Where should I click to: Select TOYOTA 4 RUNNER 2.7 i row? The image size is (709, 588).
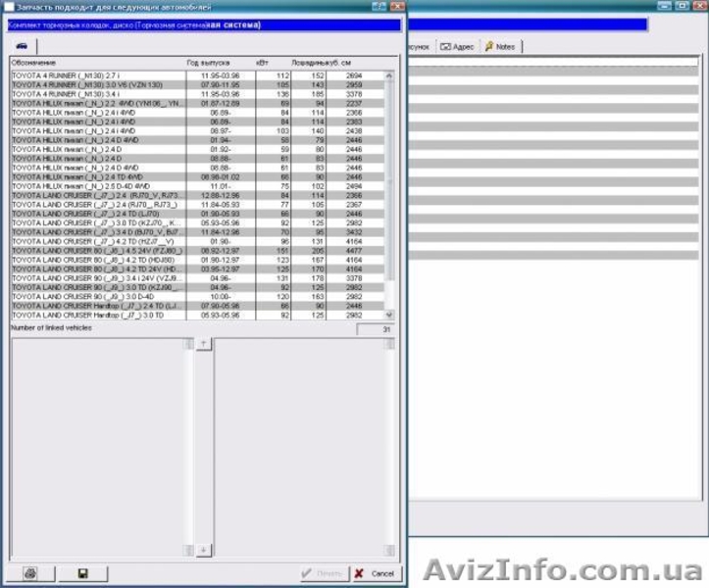pyautogui.click(x=96, y=75)
